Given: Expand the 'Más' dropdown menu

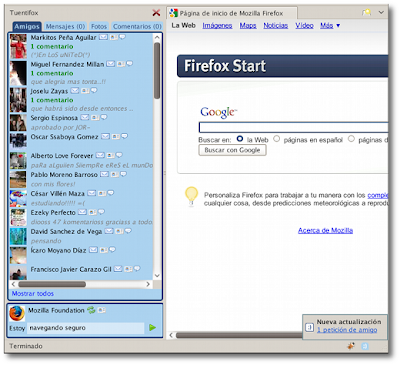Looking at the screenshot, I should pyautogui.click(x=330, y=25).
